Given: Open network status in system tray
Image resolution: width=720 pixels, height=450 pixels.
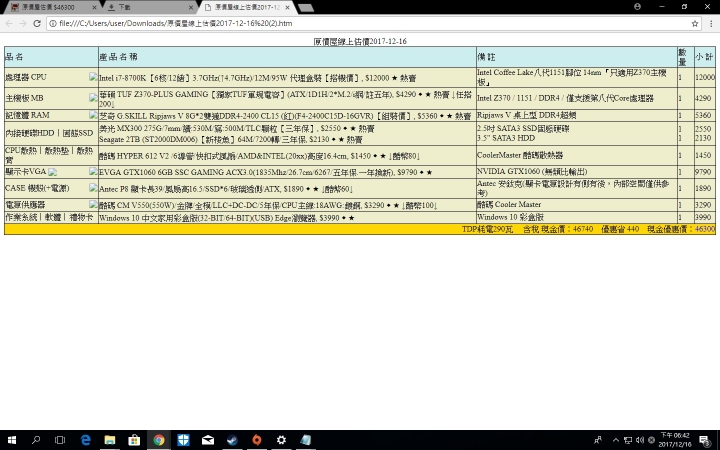Looking at the screenshot, I should [x=628, y=440].
